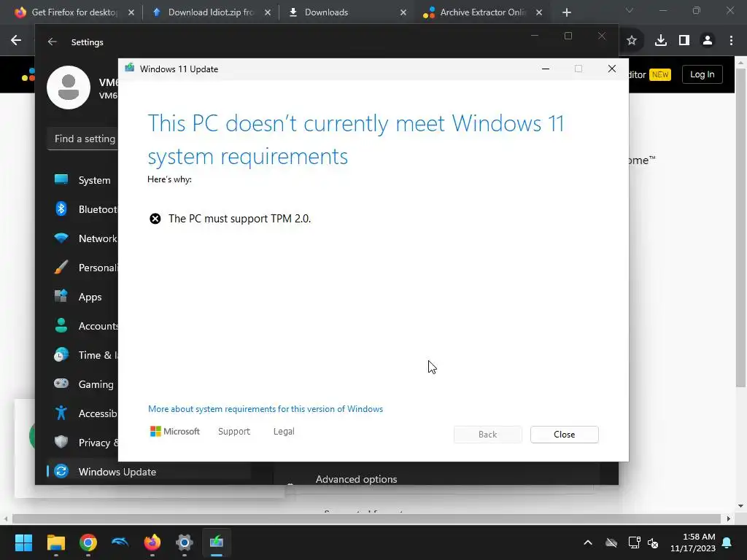Open a new browser tab
747x560 pixels.
point(566,12)
